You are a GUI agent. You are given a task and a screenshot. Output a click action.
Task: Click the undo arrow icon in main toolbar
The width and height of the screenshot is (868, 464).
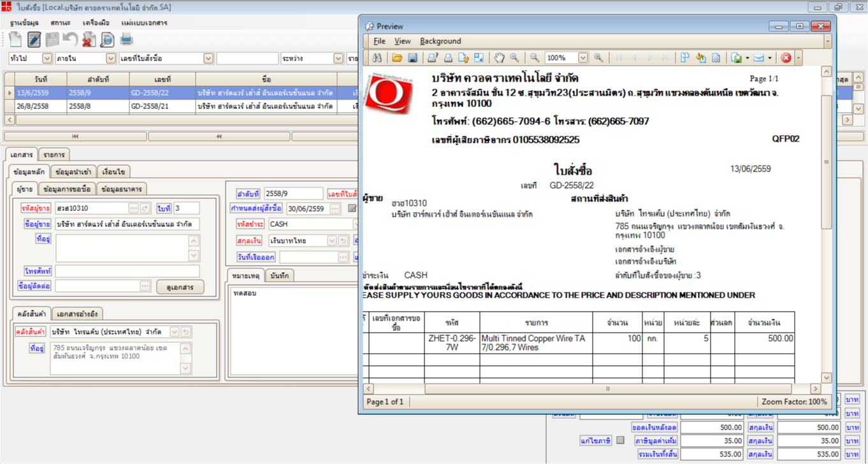[x=70, y=39]
